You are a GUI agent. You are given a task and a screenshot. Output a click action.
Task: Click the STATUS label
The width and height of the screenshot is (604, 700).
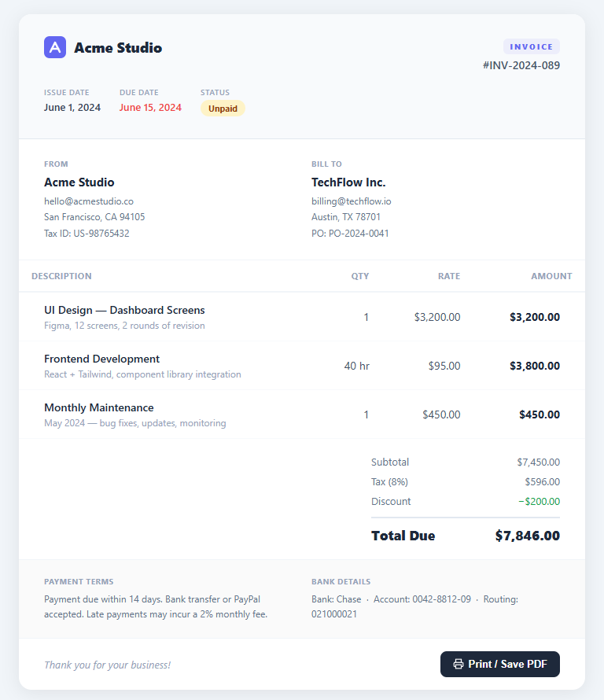(215, 92)
